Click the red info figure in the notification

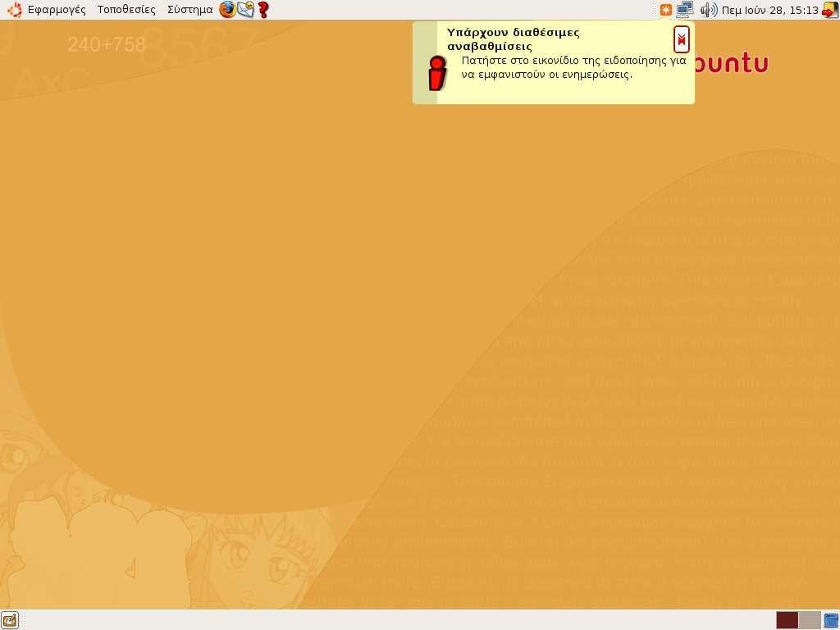(x=438, y=73)
